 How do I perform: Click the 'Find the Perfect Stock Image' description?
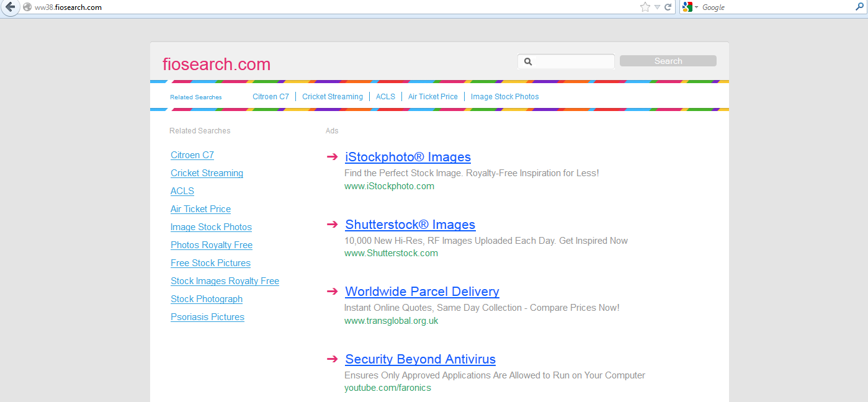point(472,173)
